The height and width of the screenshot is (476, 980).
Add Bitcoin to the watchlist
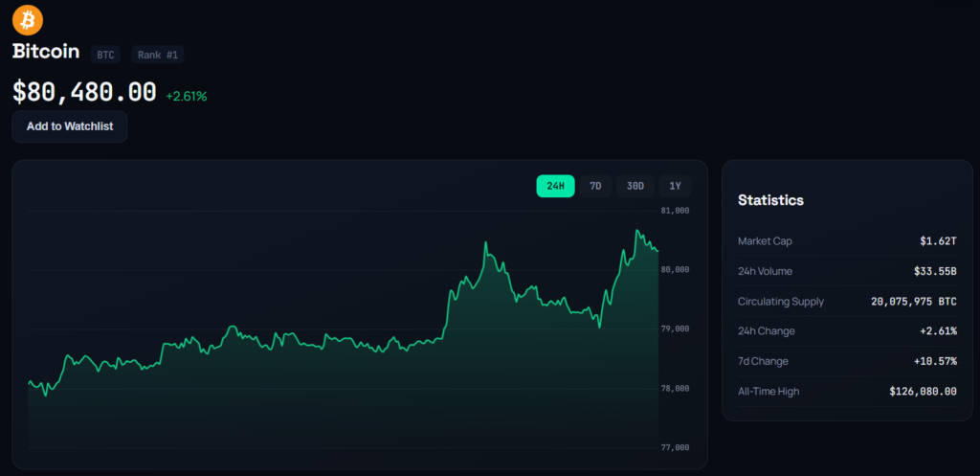70,126
